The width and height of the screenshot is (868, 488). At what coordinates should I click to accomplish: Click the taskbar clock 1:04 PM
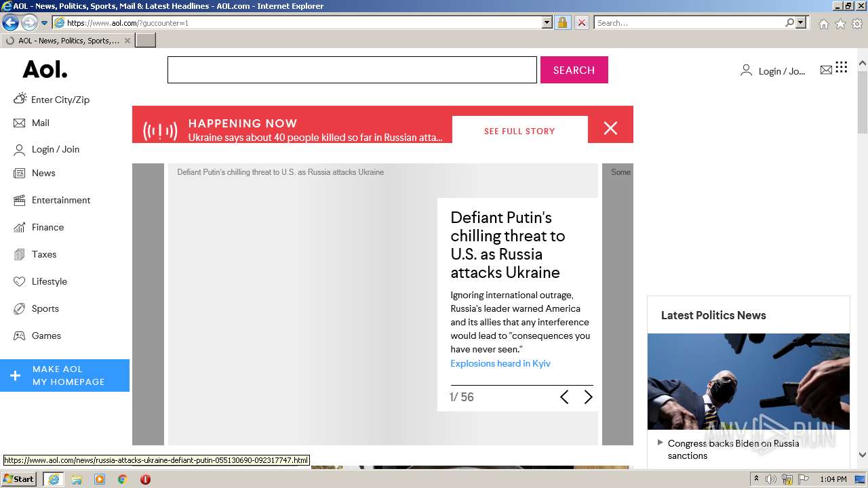click(x=833, y=479)
